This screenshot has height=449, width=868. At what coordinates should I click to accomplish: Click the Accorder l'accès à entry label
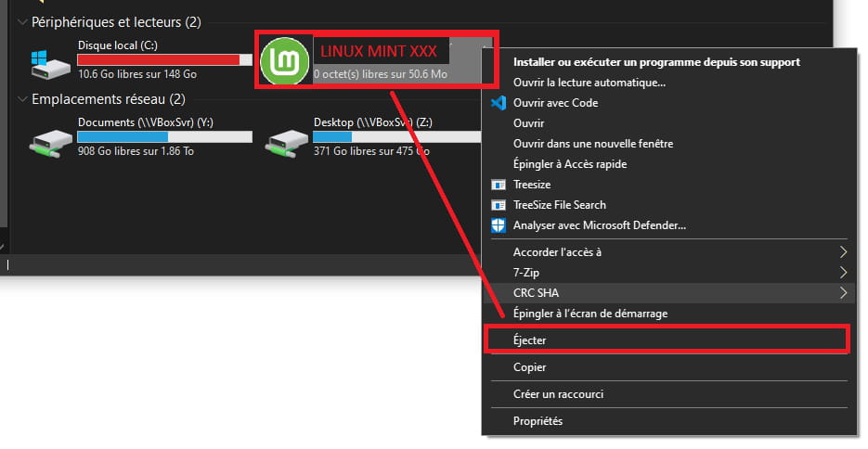557,252
